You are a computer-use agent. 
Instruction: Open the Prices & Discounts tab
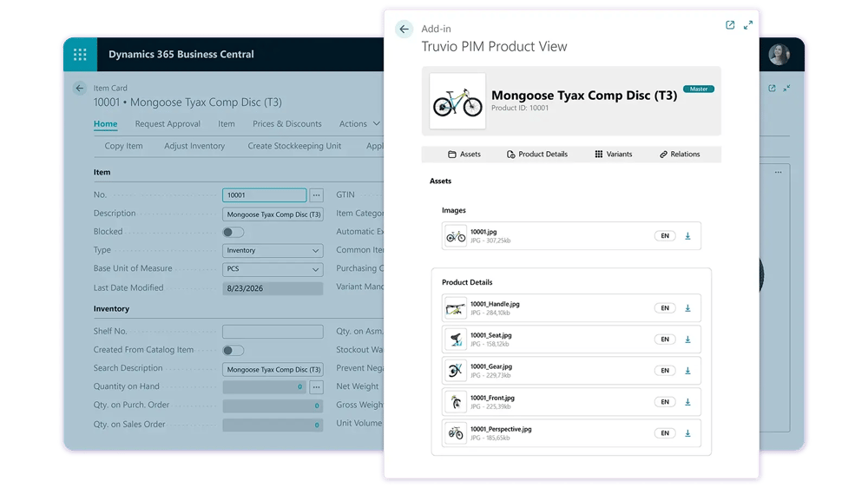pos(286,123)
